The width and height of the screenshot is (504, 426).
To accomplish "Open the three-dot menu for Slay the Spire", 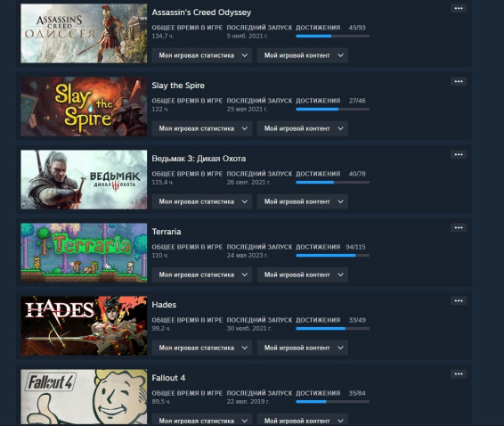I will tap(459, 81).
